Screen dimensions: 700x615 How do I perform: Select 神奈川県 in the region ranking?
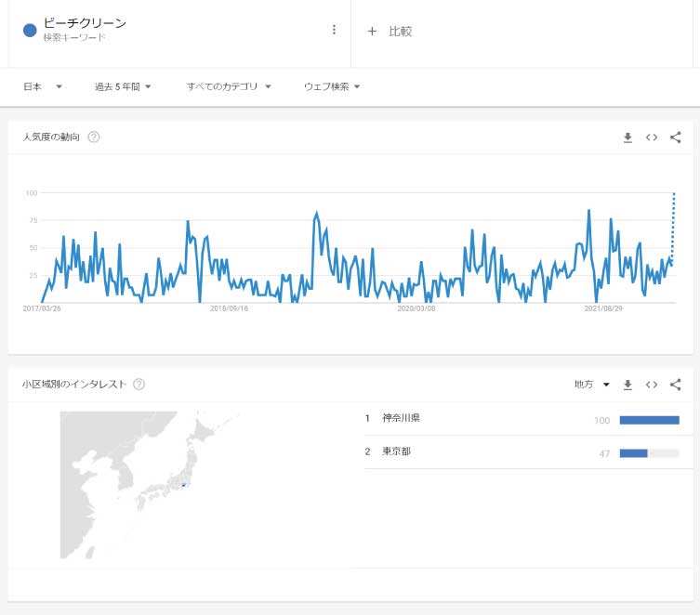401,418
